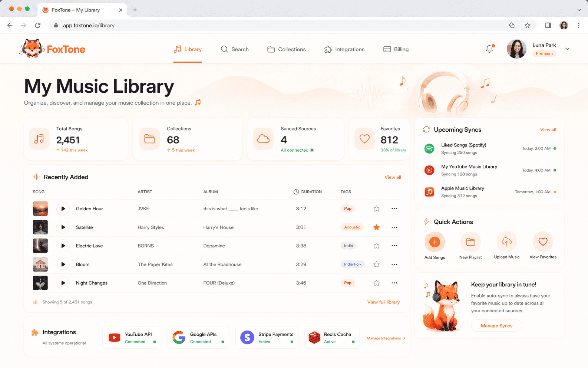
Task: Click the Duration column header
Action: pyautogui.click(x=308, y=192)
